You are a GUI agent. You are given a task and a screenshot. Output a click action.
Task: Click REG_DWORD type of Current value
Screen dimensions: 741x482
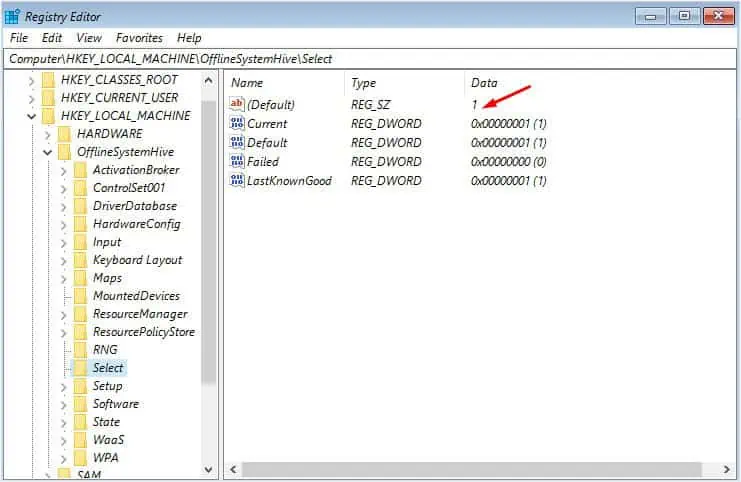[386, 124]
